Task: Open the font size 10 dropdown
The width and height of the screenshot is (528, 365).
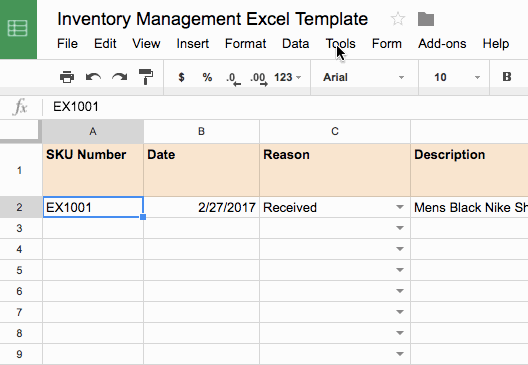Action: pyautogui.click(x=456, y=77)
